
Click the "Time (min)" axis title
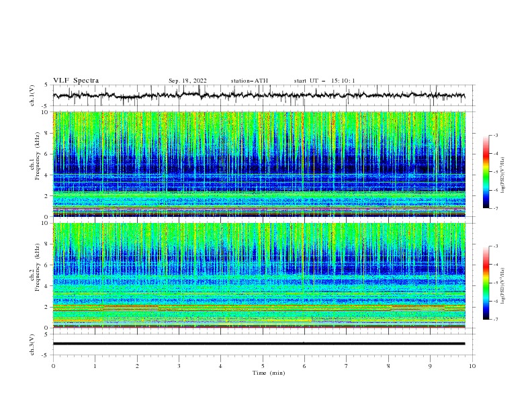(269, 373)
